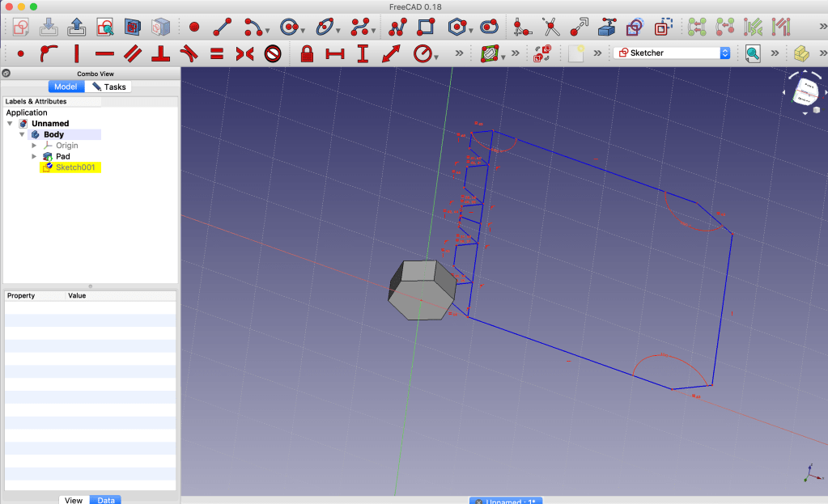Apply the Horizontal constraint

(x=104, y=54)
